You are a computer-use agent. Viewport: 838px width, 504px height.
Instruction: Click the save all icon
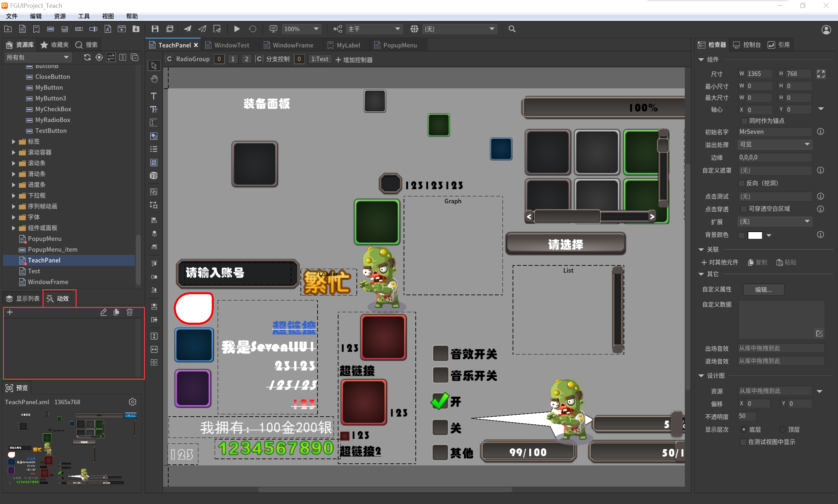pyautogui.click(x=170, y=29)
